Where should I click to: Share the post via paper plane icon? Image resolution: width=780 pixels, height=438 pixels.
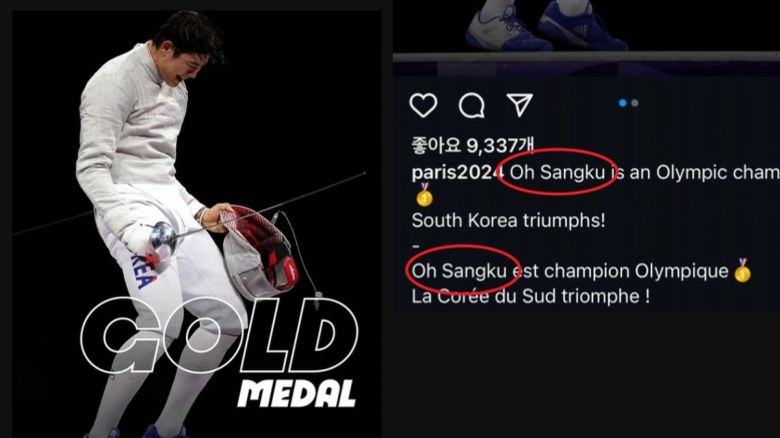520,105
